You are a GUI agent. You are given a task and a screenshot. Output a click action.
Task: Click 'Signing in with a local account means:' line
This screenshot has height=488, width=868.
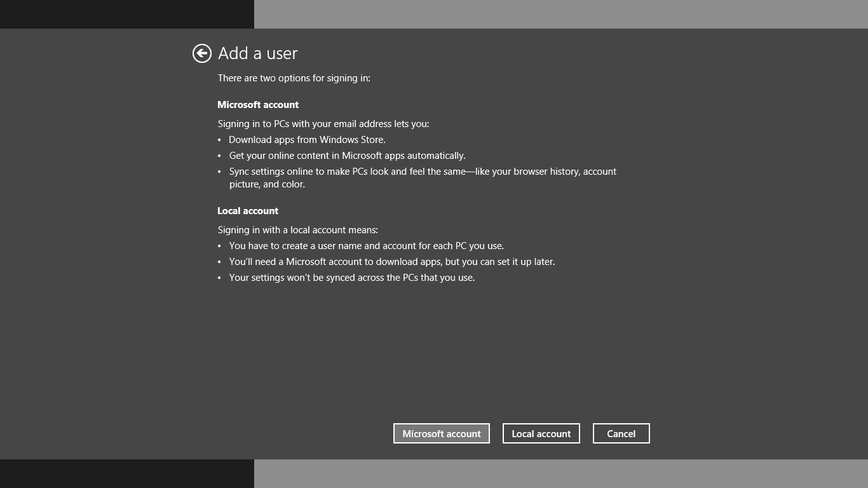[x=298, y=230]
